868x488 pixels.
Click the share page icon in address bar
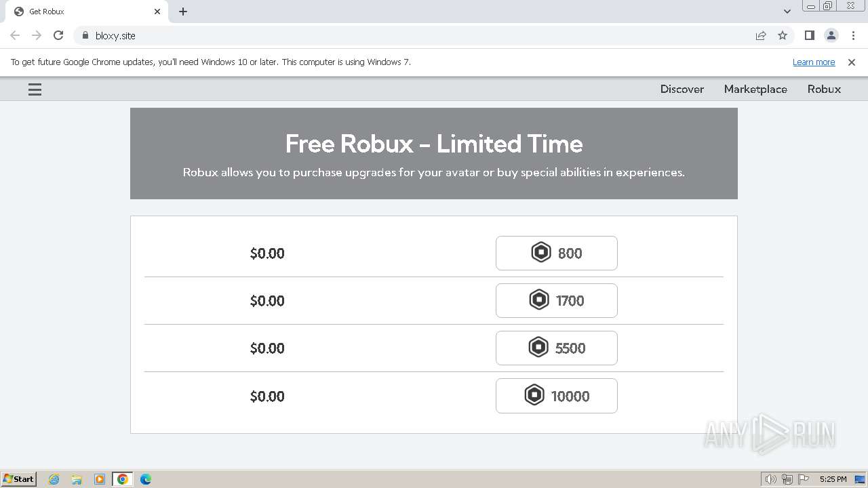(761, 35)
